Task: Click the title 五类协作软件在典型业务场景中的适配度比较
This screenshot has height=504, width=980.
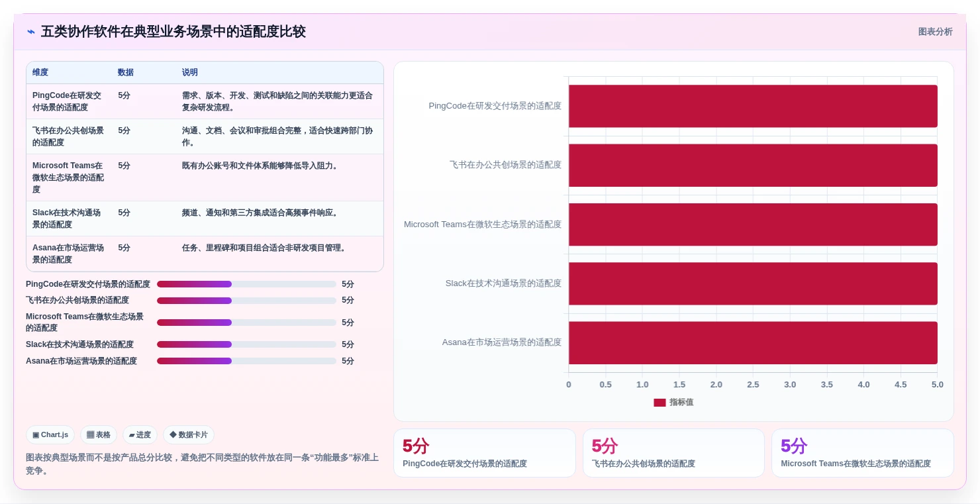Action: [173, 32]
